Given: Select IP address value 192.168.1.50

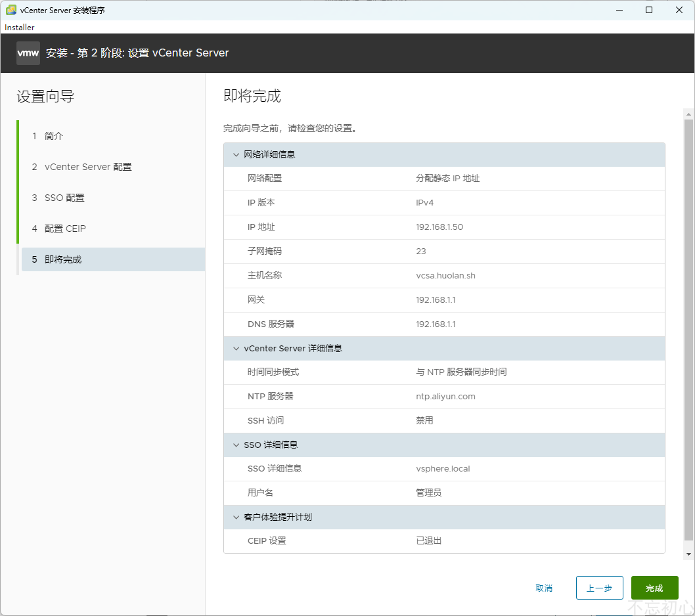Looking at the screenshot, I should 439,227.
